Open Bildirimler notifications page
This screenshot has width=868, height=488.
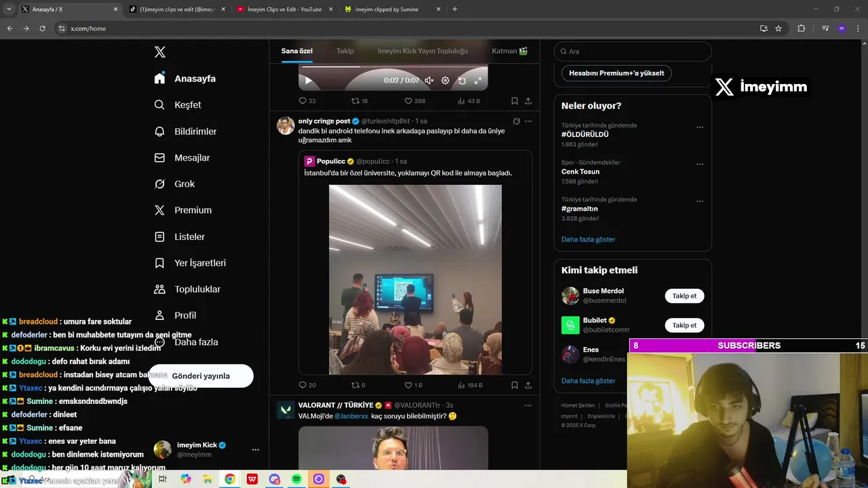185,131
